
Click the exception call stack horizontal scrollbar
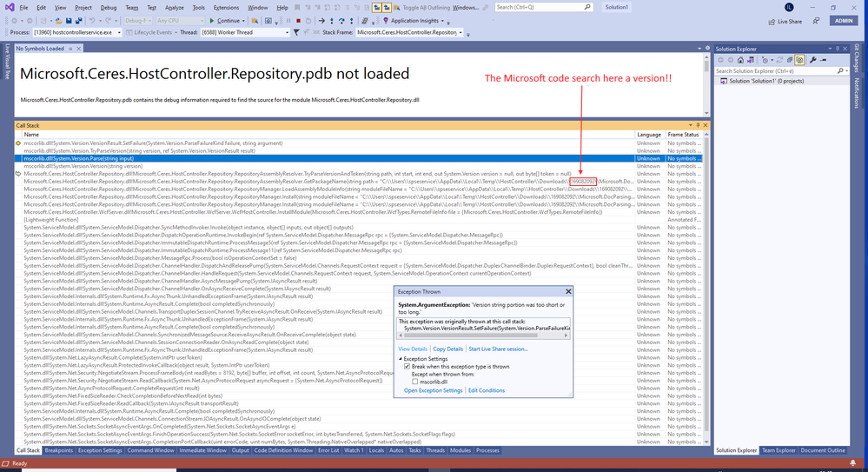pyautogui.click(x=471, y=336)
